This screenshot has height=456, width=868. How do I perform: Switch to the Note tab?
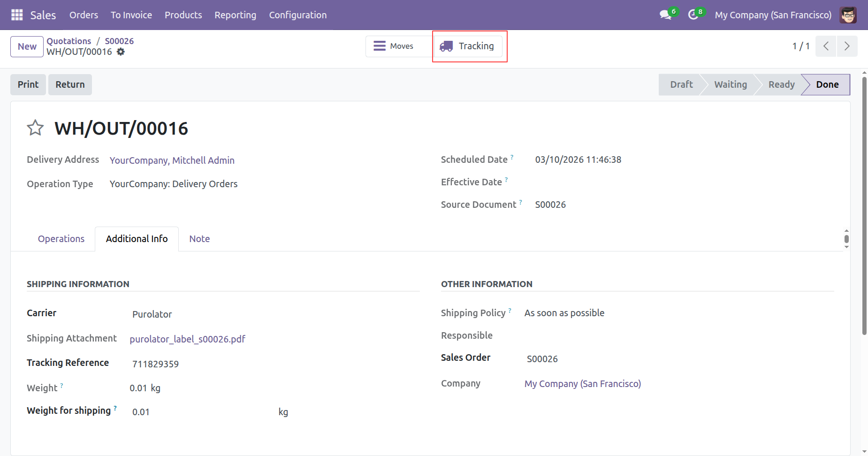[x=199, y=239]
